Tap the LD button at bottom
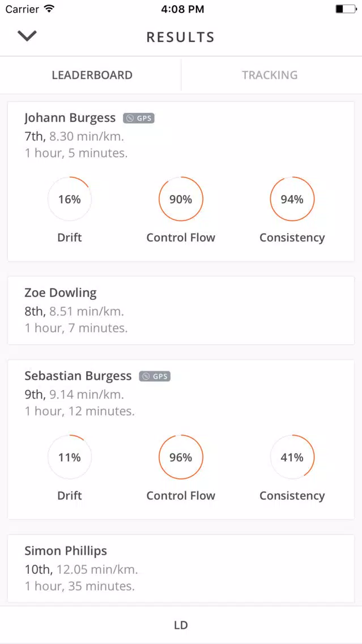The image size is (362, 644). coord(181,625)
